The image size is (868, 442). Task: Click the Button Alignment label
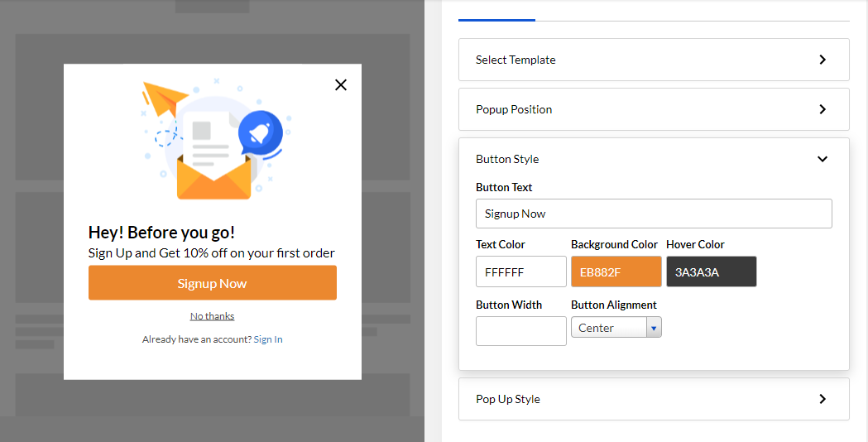[614, 305]
